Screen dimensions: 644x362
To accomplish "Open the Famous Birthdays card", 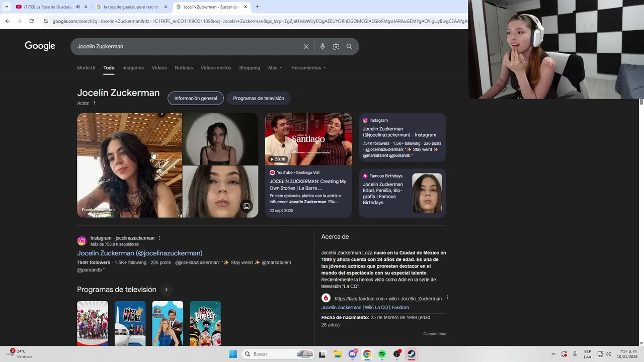I will 403,193.
